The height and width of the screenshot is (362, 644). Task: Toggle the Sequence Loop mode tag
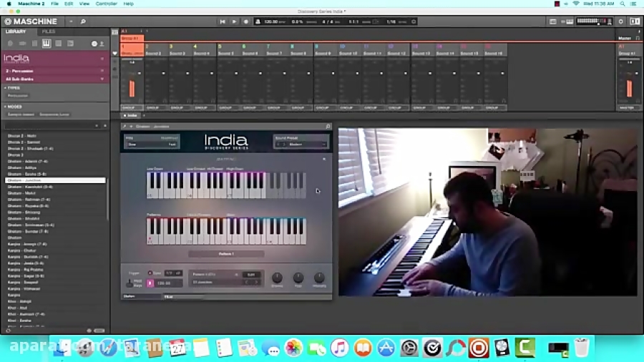[54, 114]
